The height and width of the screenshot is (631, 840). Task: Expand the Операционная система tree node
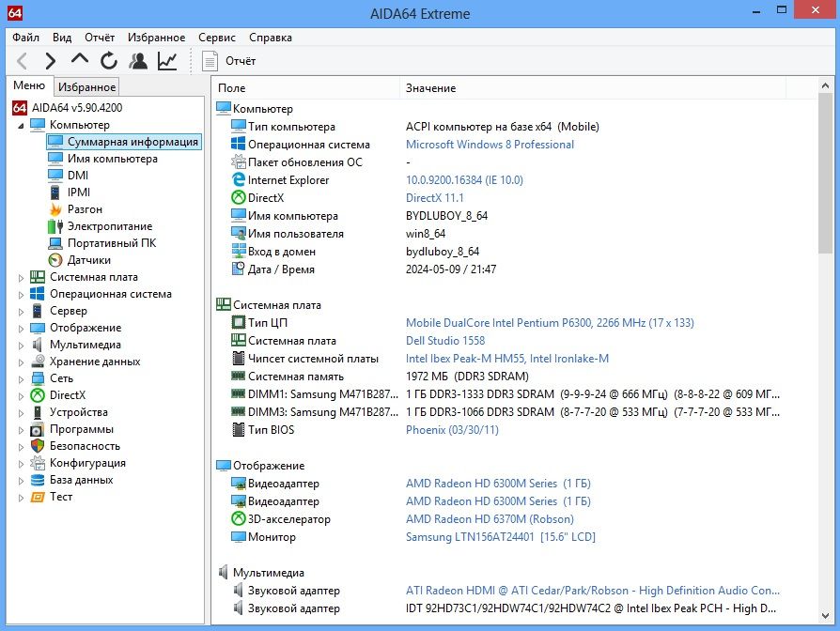click(21, 295)
